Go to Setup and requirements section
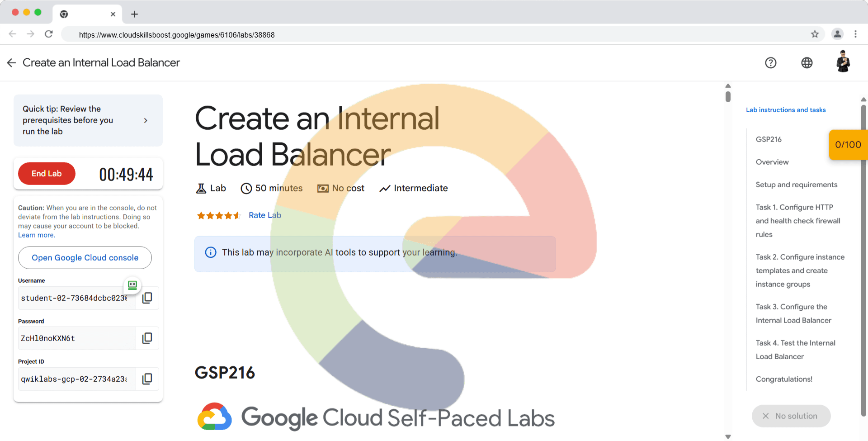This screenshot has height=441, width=868. coord(796,185)
